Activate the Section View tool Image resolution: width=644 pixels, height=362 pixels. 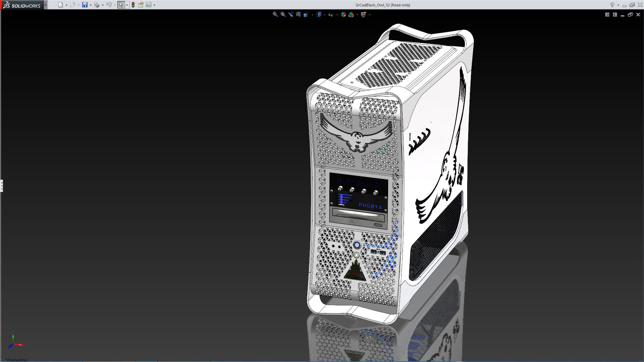298,14
